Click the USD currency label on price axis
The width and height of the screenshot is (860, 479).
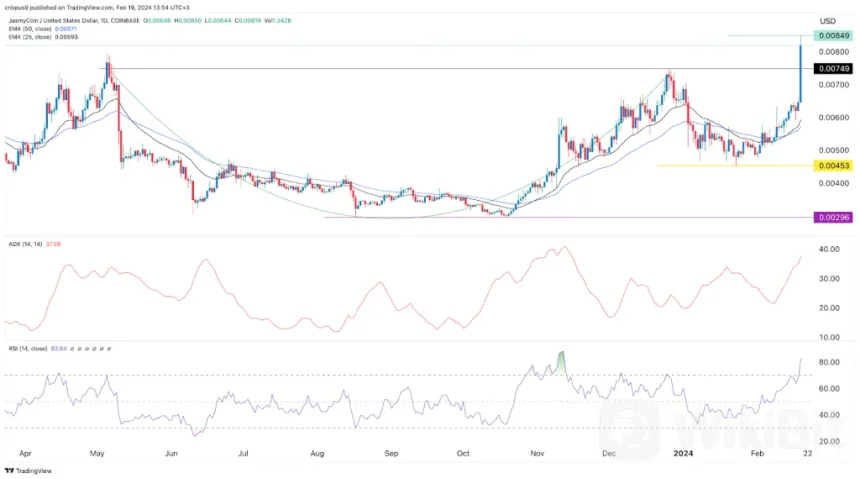coord(827,21)
